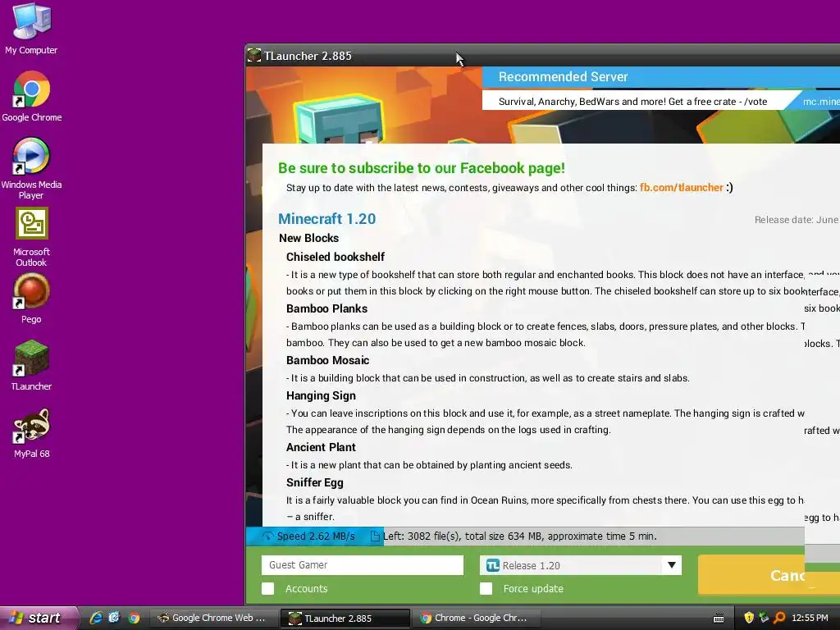
Task: Click the 'Sniffer Egg' heading
Action: point(314,482)
